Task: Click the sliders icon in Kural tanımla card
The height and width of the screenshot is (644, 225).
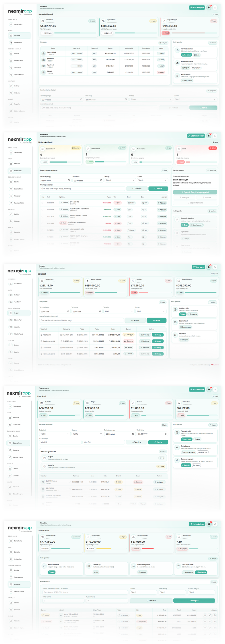Action: coord(177,76)
